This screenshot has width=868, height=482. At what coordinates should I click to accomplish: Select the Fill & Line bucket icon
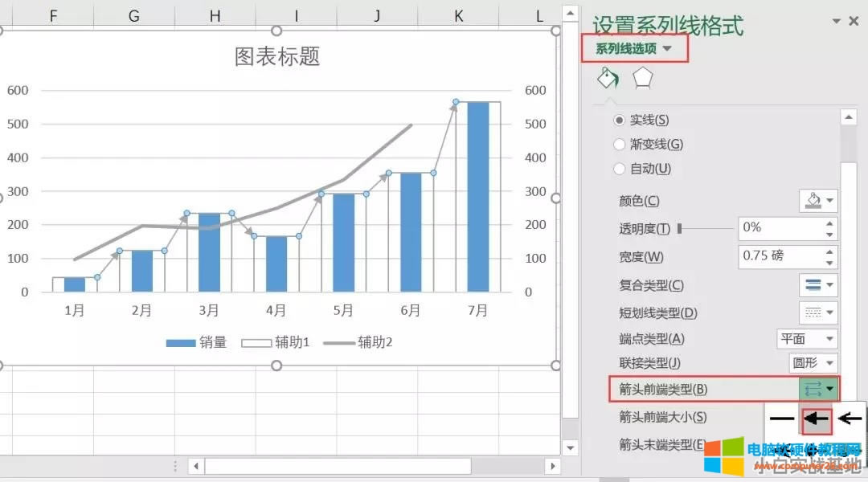[607, 78]
